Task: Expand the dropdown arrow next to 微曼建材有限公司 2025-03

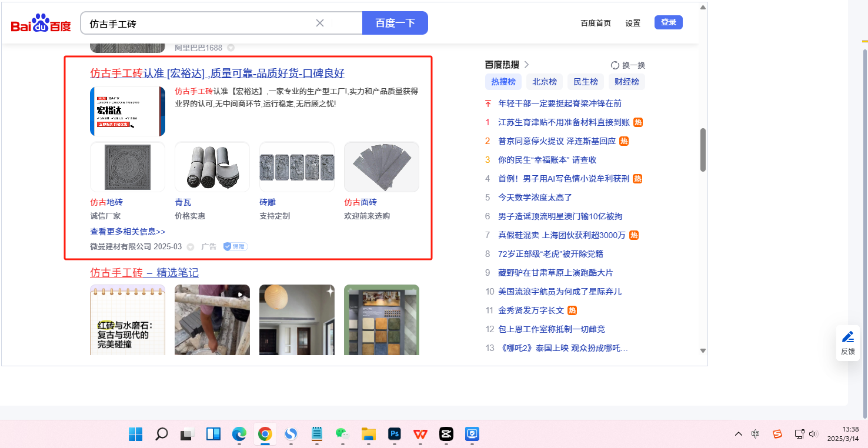Action: click(191, 247)
